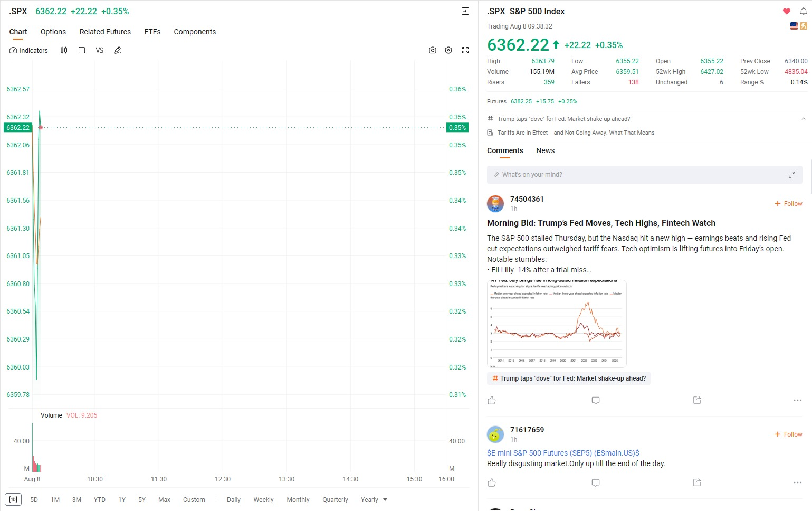The height and width of the screenshot is (511, 812).
Task: Show the Comments tab
Action: [505, 150]
